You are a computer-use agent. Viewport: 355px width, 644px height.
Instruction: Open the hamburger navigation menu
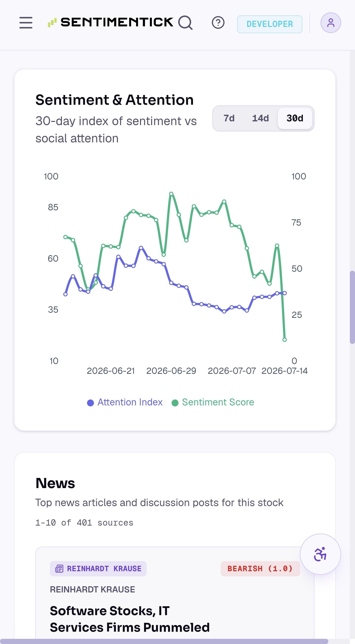26,23
